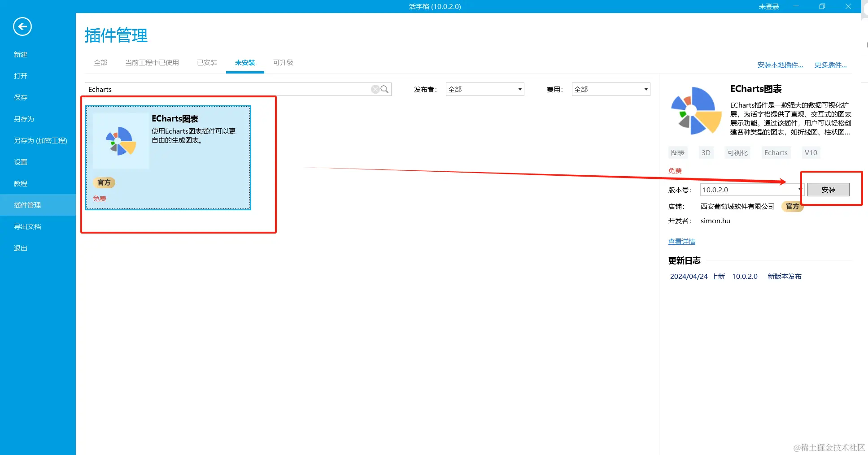Image resolution: width=868 pixels, height=455 pixels.
Task: Minimize the 活字格 window
Action: click(x=796, y=6)
